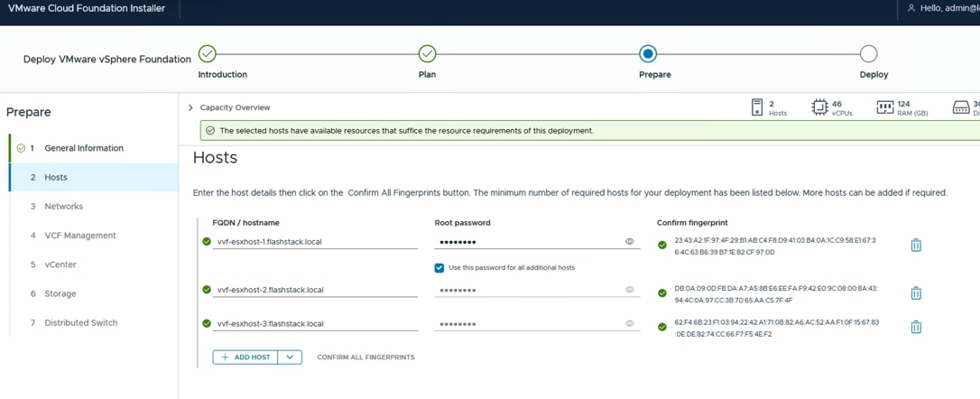The width and height of the screenshot is (980, 399).
Task: Open the vCenter step
Action: click(x=60, y=264)
